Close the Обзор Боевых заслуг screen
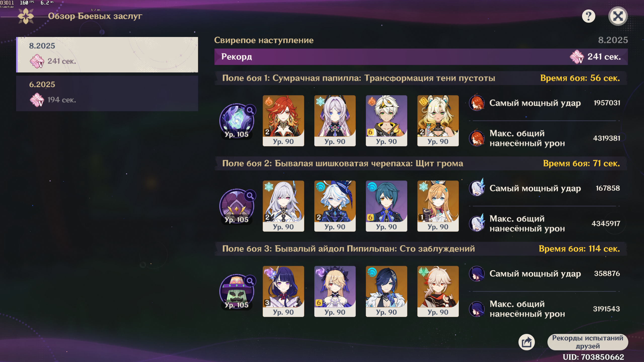The width and height of the screenshot is (644, 362). (x=618, y=16)
